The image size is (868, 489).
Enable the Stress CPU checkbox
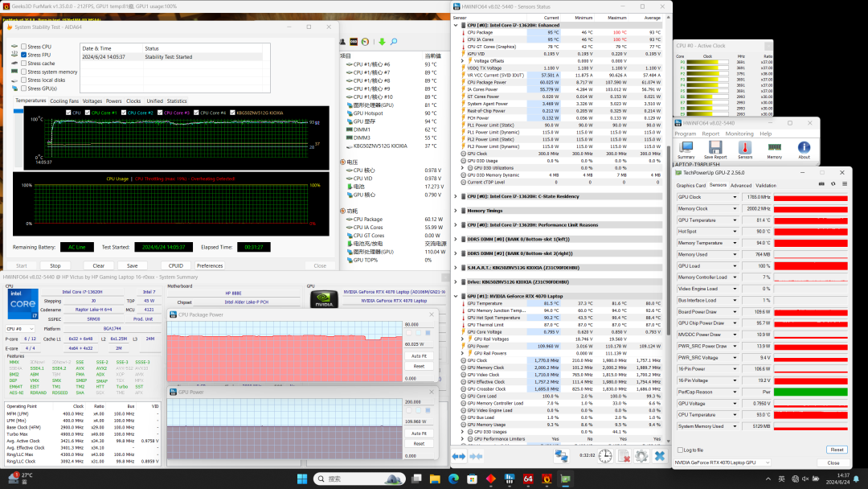[24, 47]
